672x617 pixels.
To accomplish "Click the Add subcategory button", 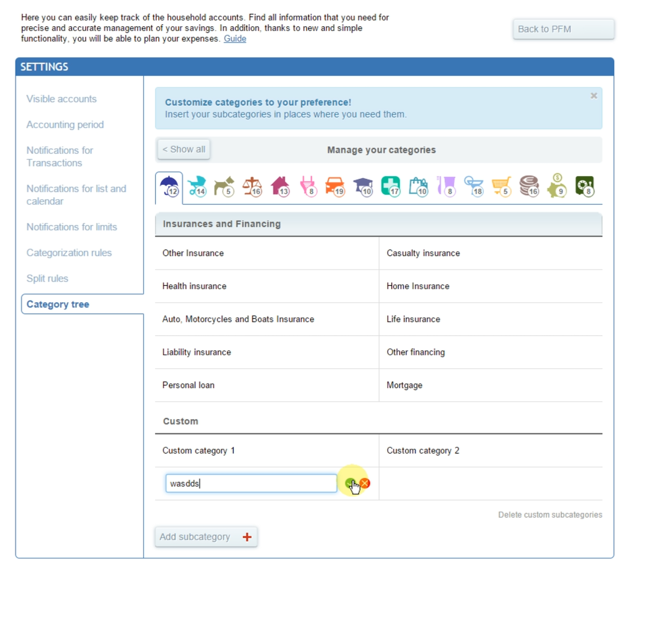I will 206,537.
